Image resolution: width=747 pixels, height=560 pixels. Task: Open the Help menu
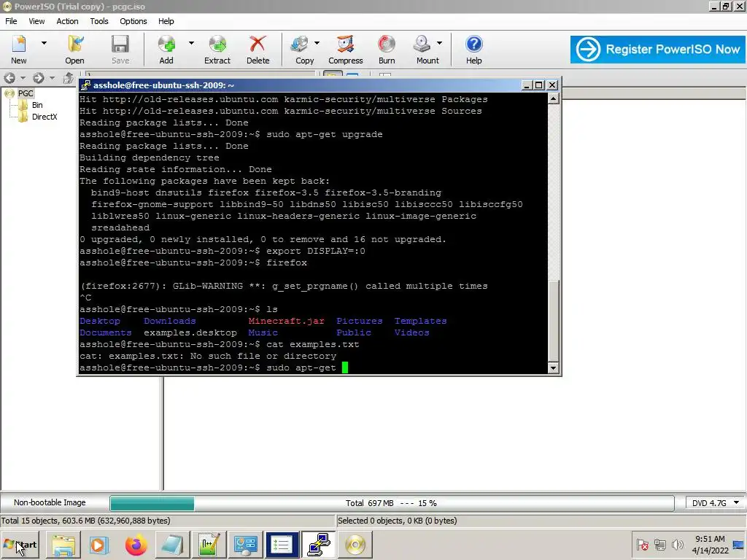(x=166, y=21)
